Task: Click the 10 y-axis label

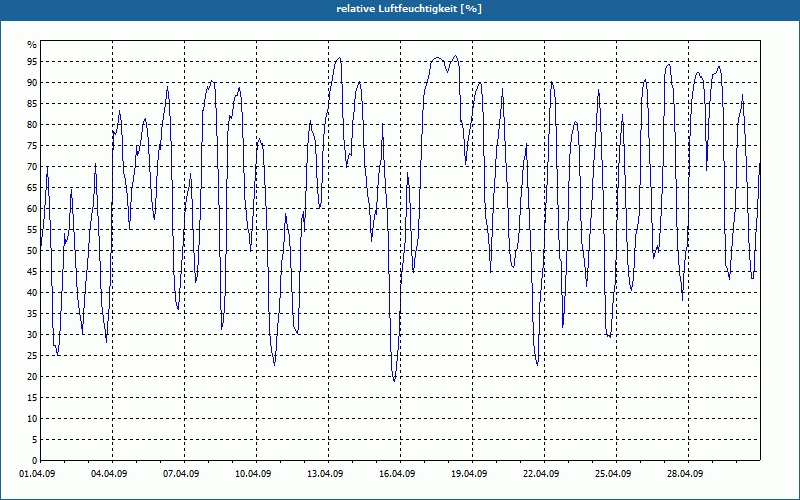Action: (32, 418)
